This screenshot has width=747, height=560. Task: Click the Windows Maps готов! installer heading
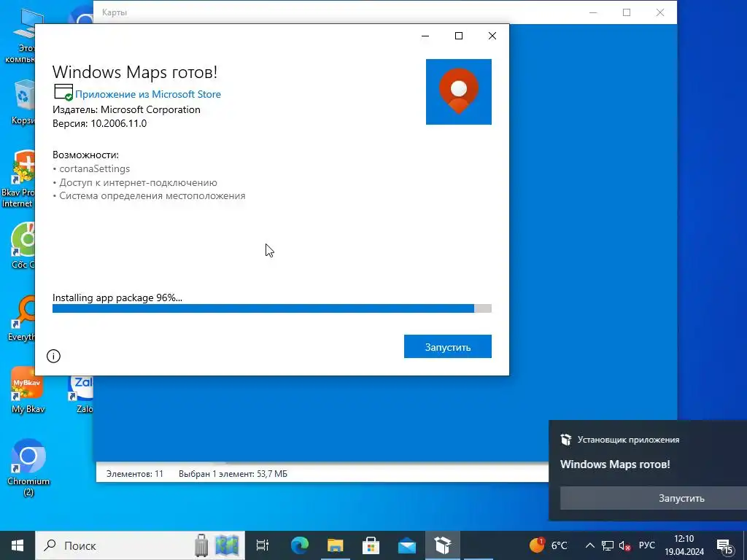tap(135, 72)
